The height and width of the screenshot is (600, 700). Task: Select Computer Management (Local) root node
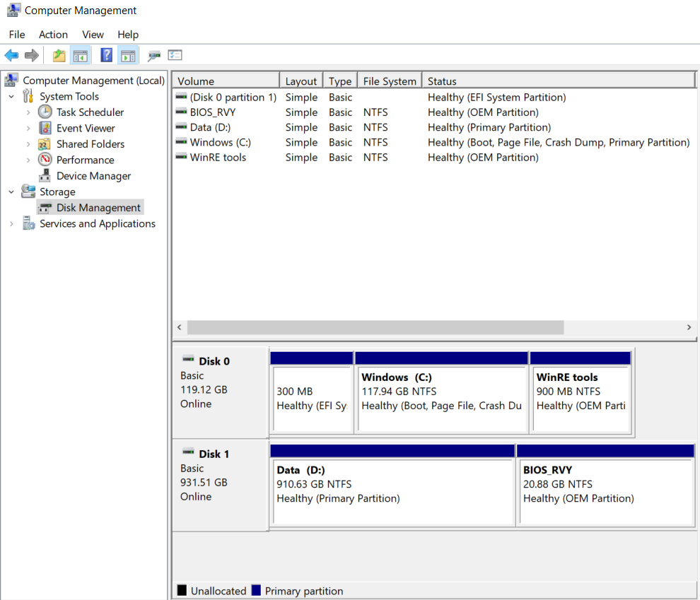tap(94, 81)
